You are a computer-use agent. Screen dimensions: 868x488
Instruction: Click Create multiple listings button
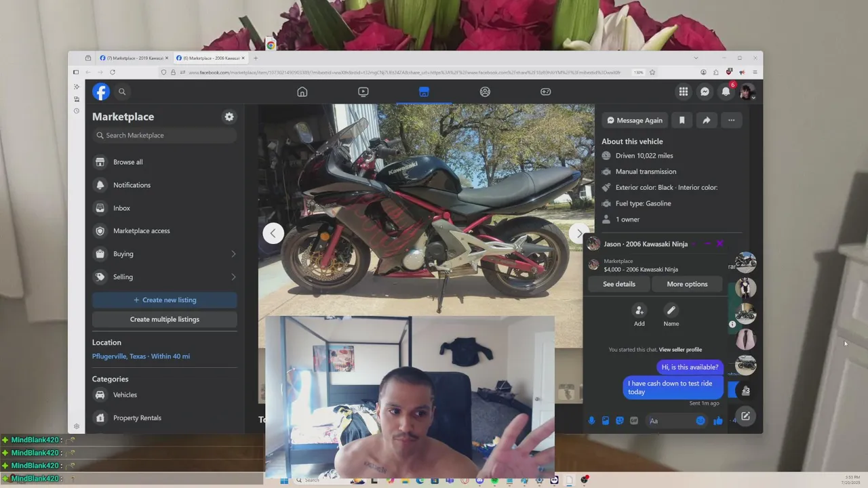pos(165,319)
